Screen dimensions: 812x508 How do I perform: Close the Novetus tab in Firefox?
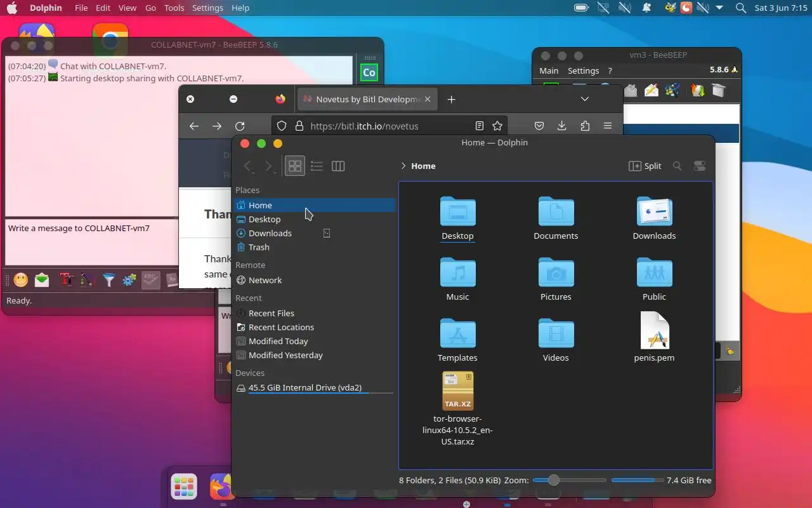(x=428, y=99)
